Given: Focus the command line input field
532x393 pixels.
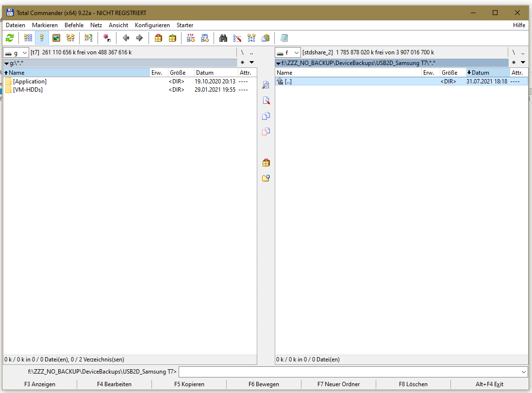Looking at the screenshot, I should [349, 372].
